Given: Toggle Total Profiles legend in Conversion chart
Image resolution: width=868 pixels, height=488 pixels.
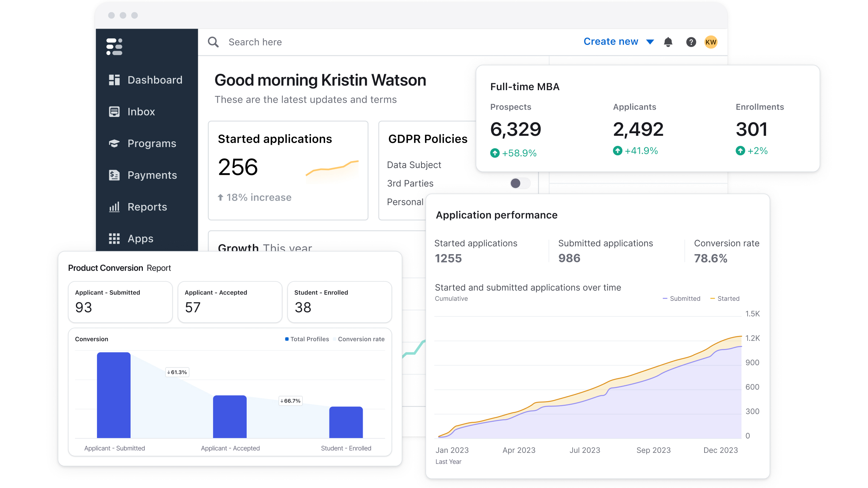Looking at the screenshot, I should pos(307,339).
